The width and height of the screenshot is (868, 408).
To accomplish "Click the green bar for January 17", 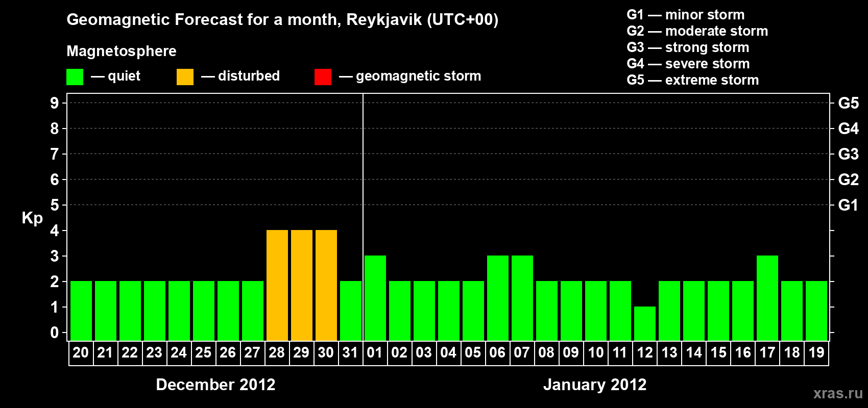I will (767, 298).
